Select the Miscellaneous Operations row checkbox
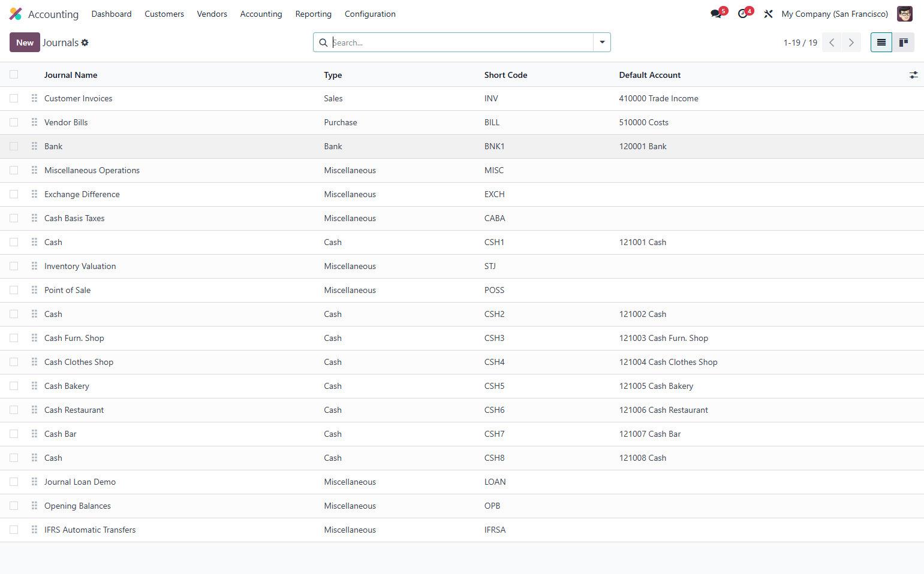924x574 pixels. click(14, 170)
